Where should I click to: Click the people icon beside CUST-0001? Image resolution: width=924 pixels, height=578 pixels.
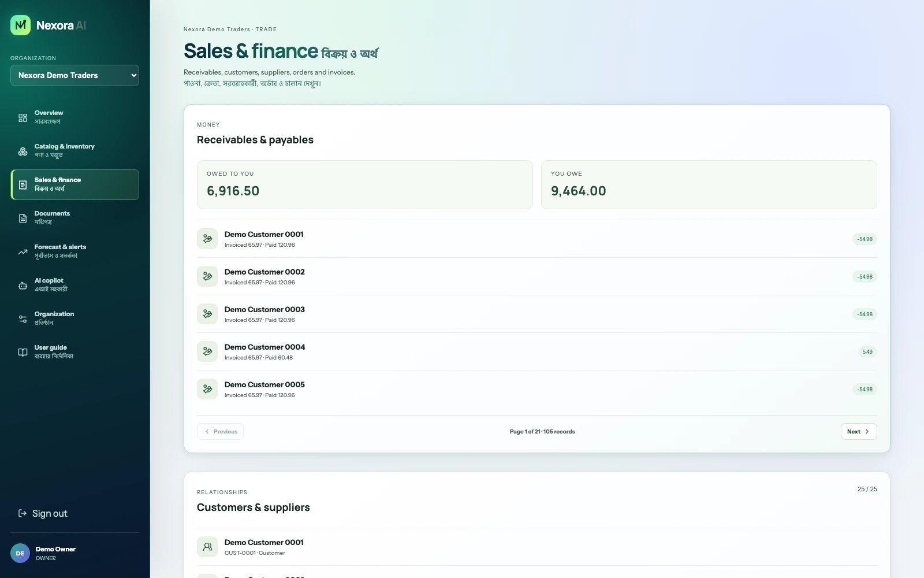(x=207, y=547)
